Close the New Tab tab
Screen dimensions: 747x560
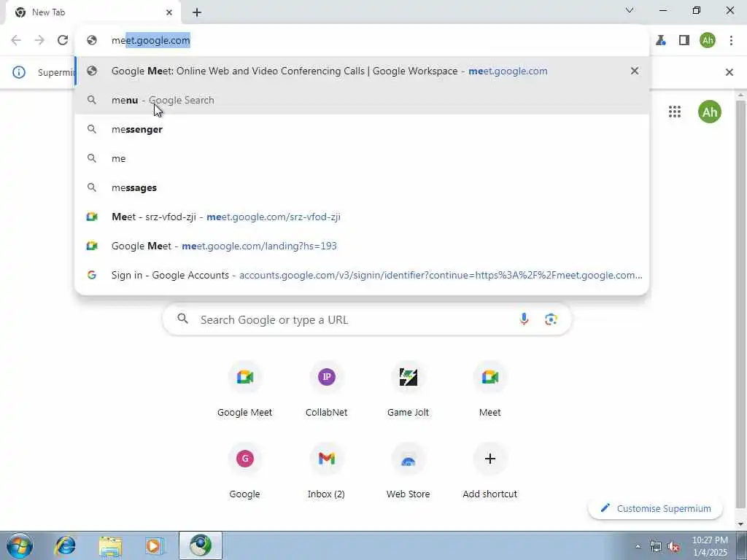169,12
